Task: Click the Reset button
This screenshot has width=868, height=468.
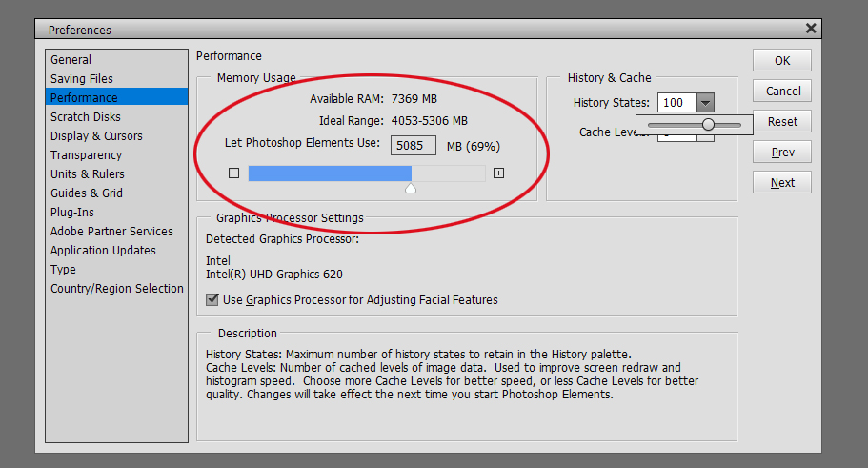Action: [781, 121]
